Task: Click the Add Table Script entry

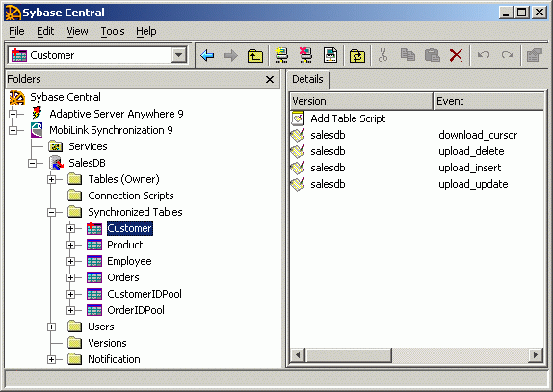Action: (x=348, y=118)
